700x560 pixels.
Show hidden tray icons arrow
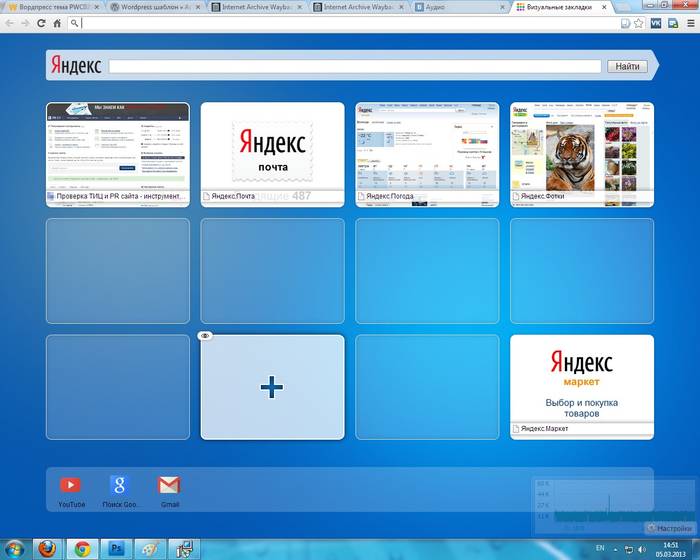click(x=616, y=549)
